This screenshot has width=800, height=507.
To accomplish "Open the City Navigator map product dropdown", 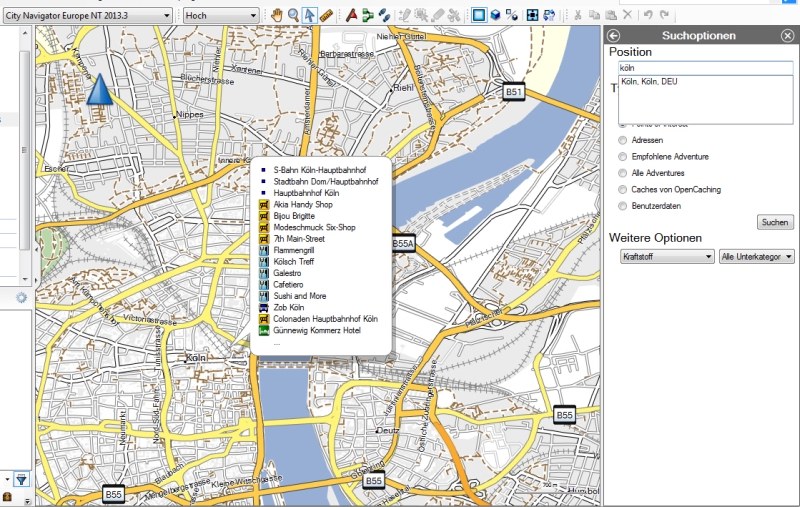I will click(x=88, y=16).
